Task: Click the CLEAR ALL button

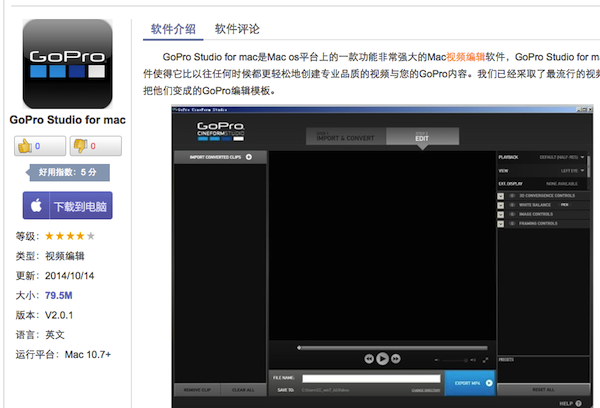Action: (x=243, y=390)
